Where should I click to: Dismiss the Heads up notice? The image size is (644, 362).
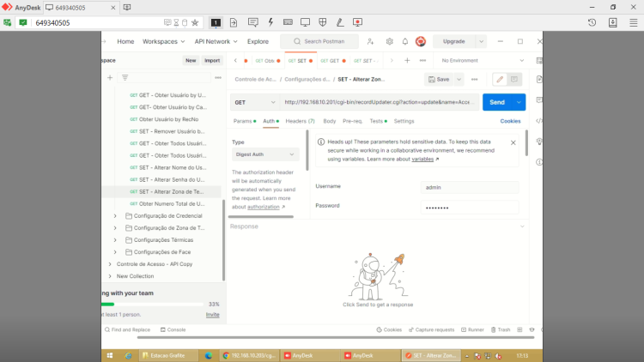point(513,143)
